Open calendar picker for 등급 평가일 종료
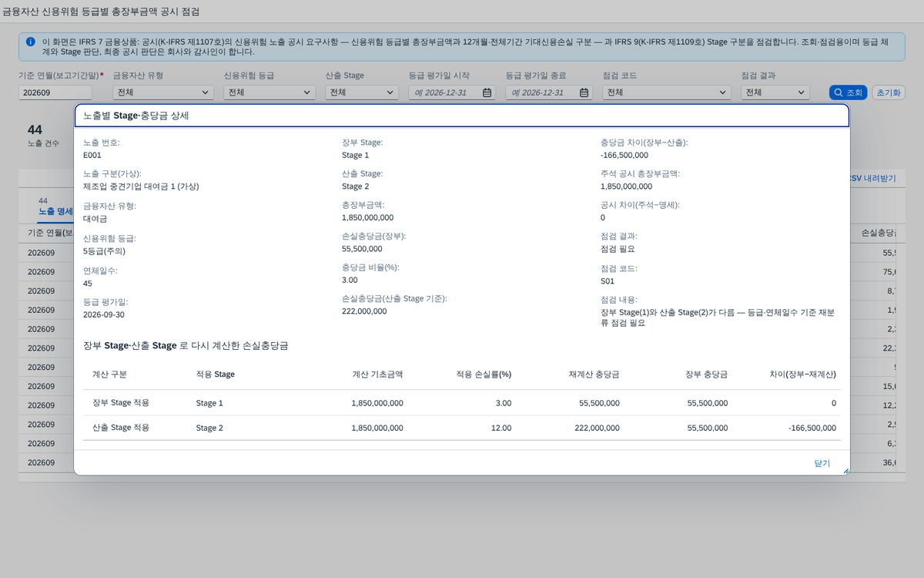924x578 pixels. click(x=584, y=92)
